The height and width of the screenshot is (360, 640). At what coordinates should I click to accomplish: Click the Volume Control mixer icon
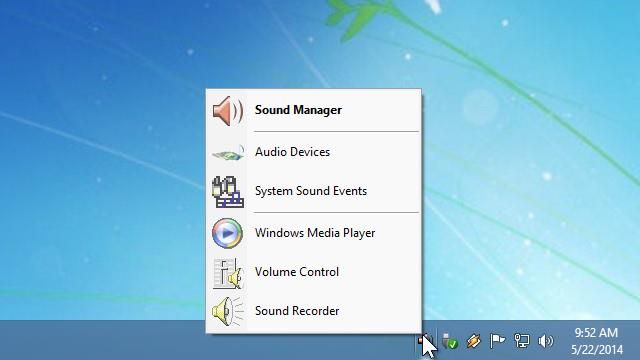coord(228,273)
